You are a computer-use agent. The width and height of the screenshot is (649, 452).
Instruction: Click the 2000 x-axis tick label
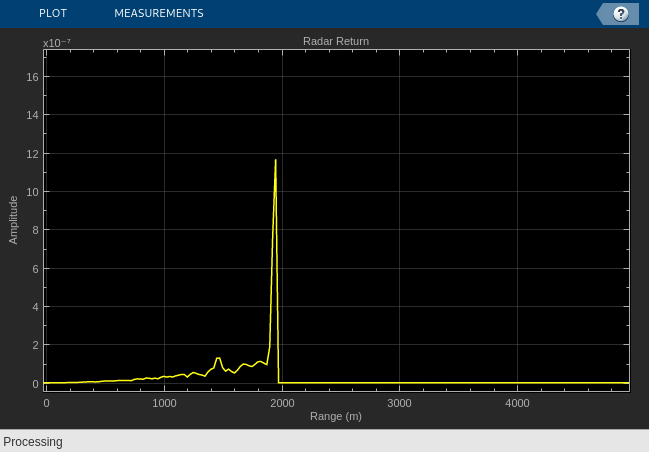click(282, 403)
